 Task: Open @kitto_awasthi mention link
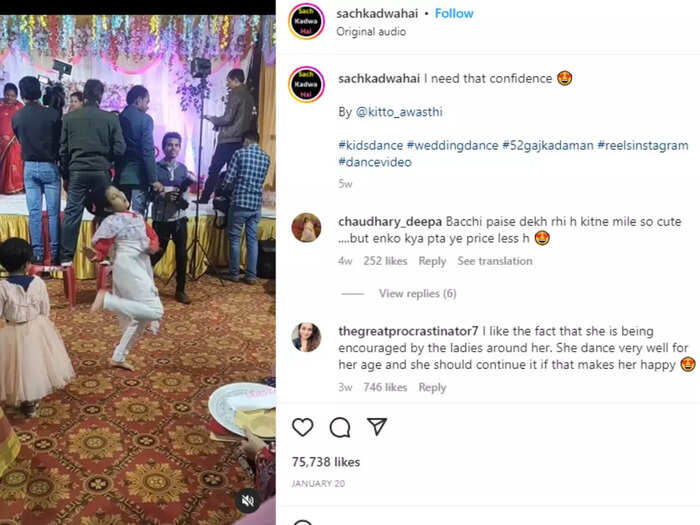[x=399, y=112]
